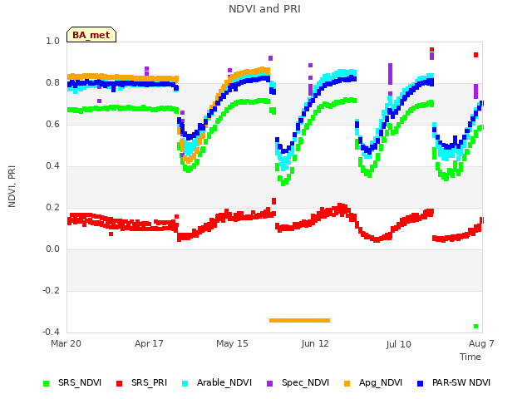
Task: Click the Aug 7 x-axis tick label
Action: (481, 343)
